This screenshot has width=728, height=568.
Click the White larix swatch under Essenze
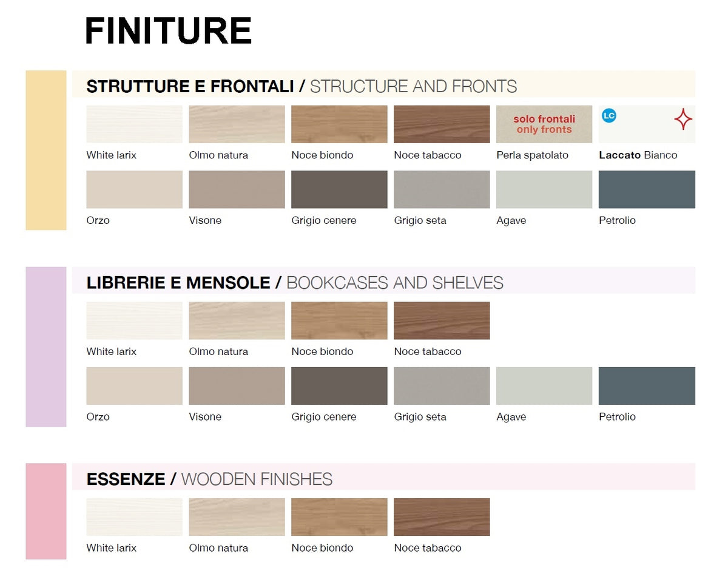pos(134,517)
